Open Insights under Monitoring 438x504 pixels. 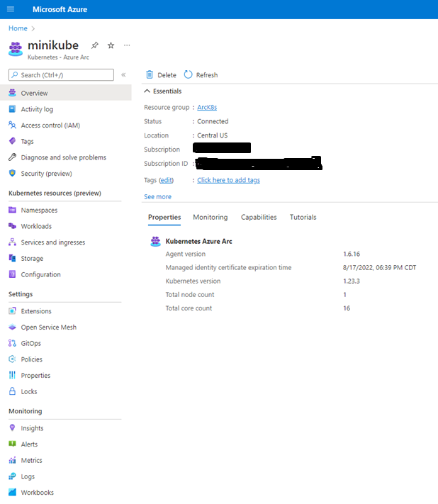point(32,428)
